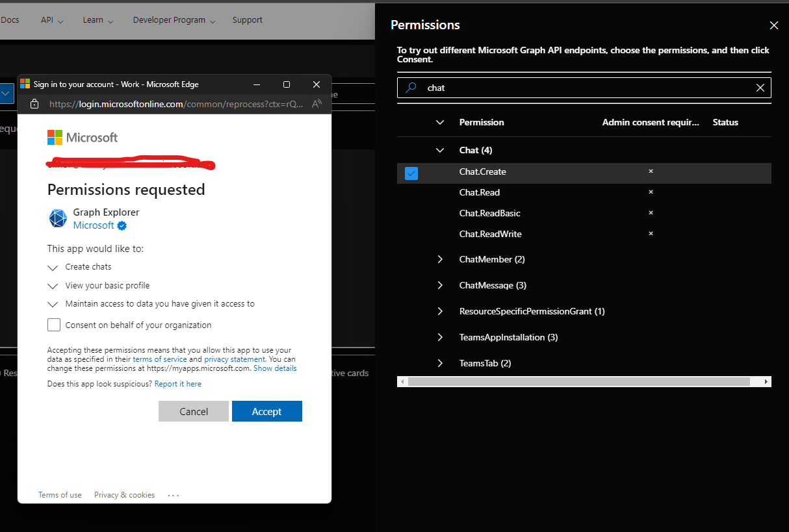The width and height of the screenshot is (789, 532).
Task: Open Read aloud in the Edge address bar
Action: pos(316,103)
